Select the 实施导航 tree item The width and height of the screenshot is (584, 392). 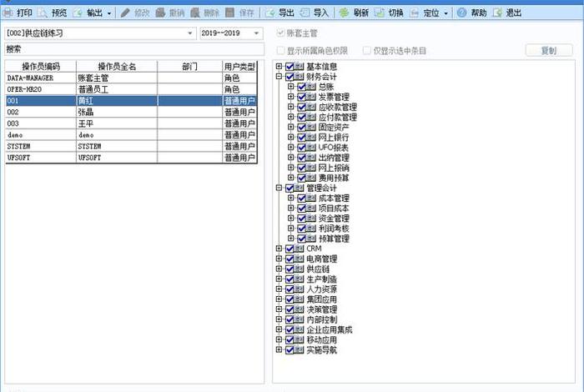click(x=322, y=349)
